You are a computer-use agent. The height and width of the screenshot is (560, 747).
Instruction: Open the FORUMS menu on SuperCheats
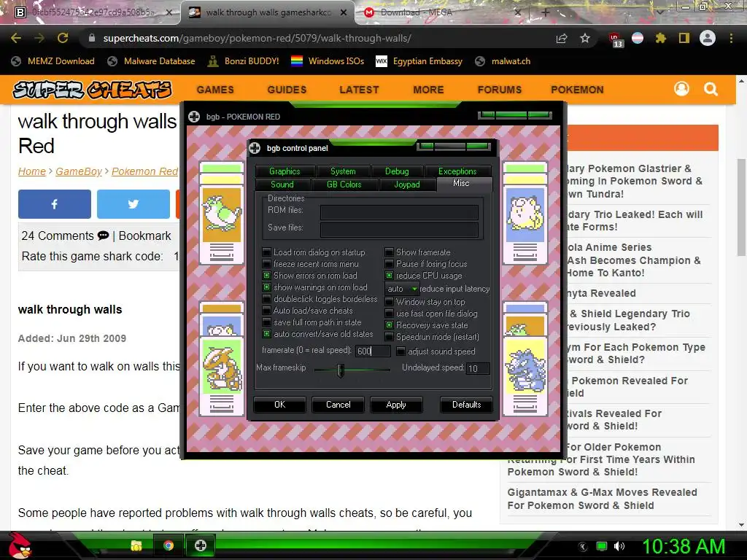tap(500, 90)
